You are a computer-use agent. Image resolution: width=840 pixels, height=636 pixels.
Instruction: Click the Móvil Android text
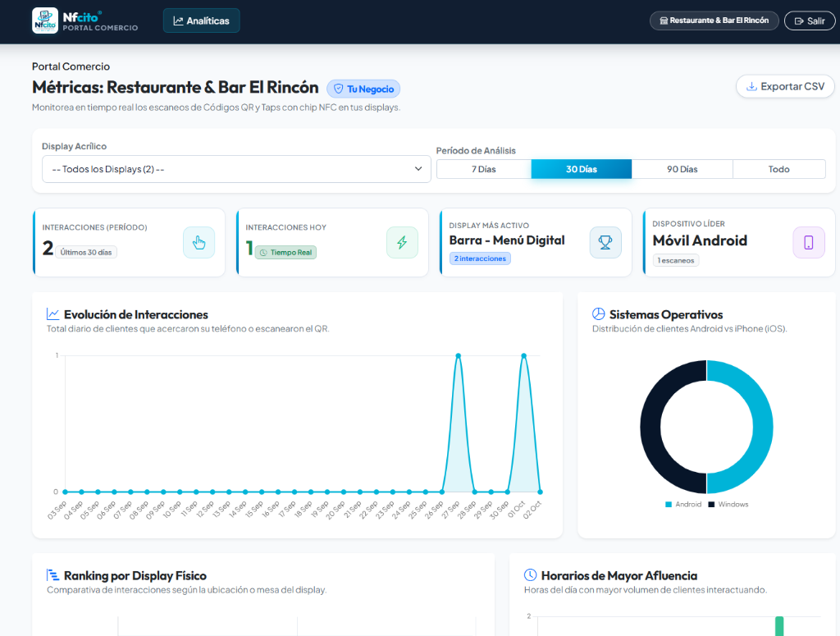tap(700, 240)
